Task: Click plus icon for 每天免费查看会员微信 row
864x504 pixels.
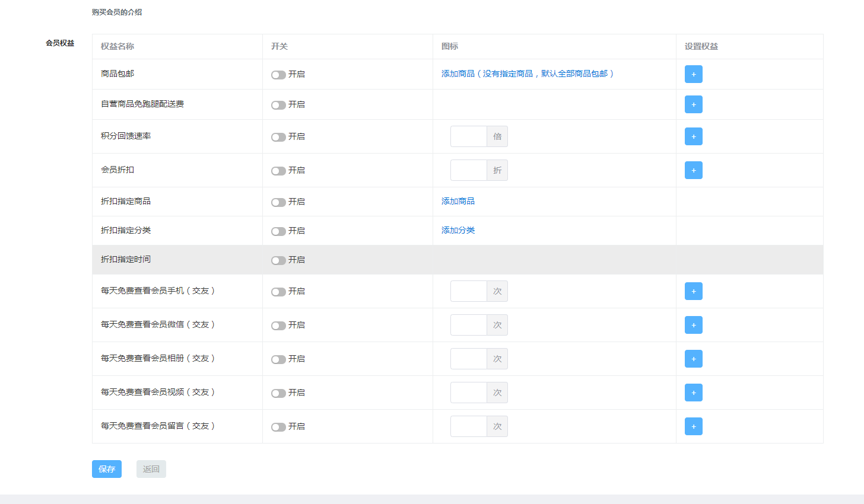Action: click(x=693, y=325)
